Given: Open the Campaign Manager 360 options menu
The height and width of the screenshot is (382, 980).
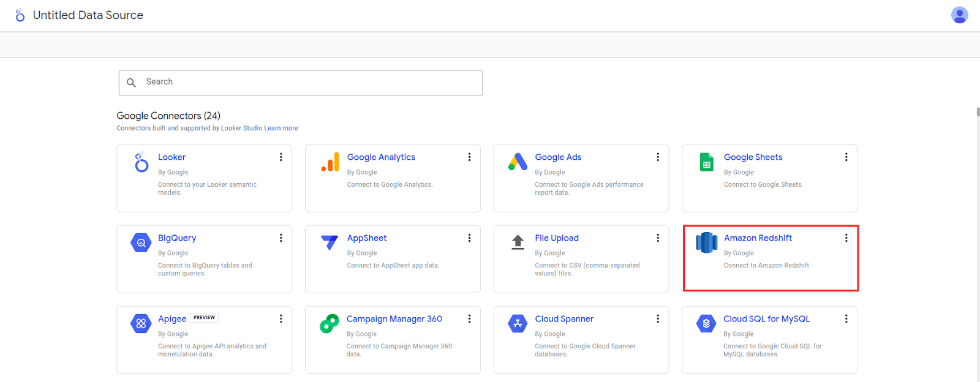Looking at the screenshot, I should (469, 319).
